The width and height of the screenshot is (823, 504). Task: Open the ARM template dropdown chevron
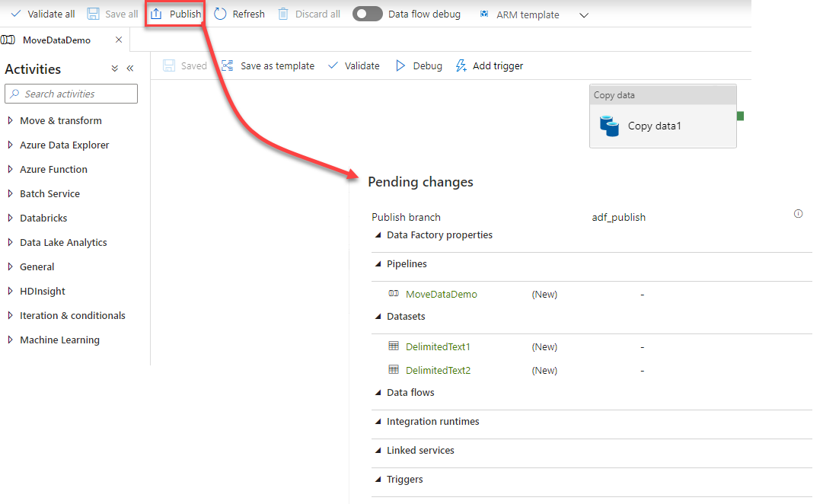pyautogui.click(x=584, y=15)
